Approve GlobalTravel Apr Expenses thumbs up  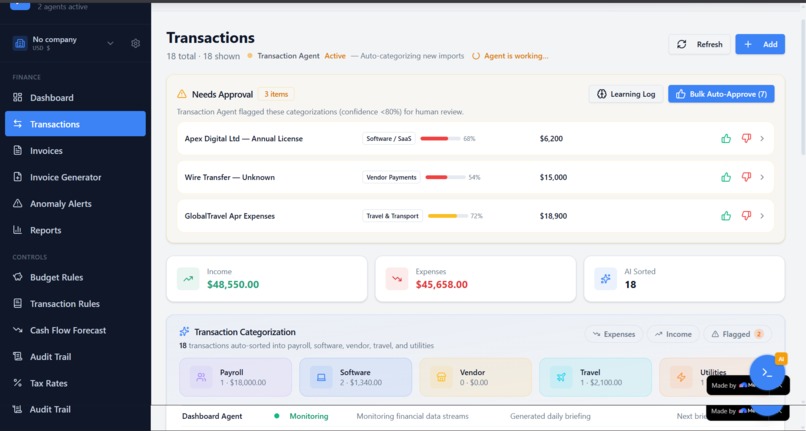click(726, 216)
